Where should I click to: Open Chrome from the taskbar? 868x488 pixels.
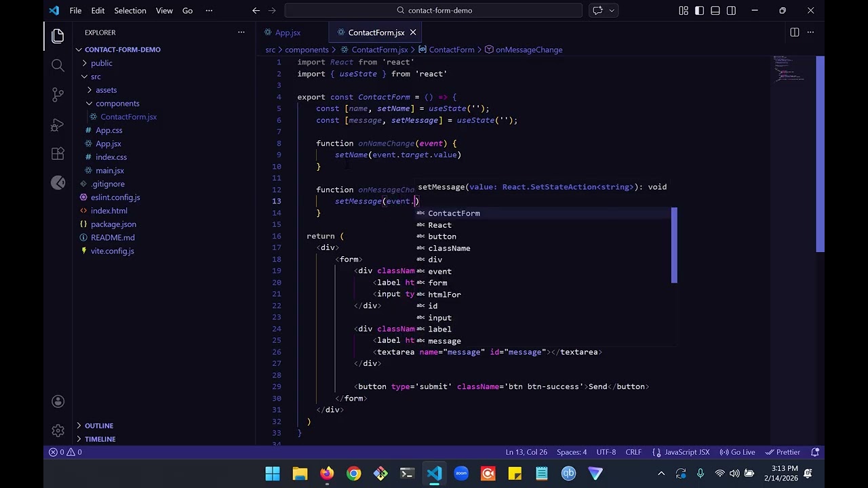(354, 474)
